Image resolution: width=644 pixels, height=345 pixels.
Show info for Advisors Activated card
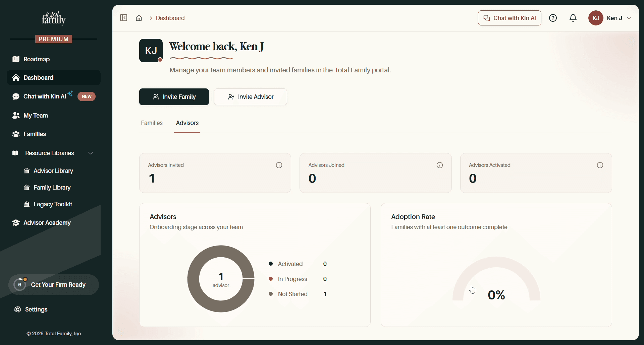click(x=600, y=165)
